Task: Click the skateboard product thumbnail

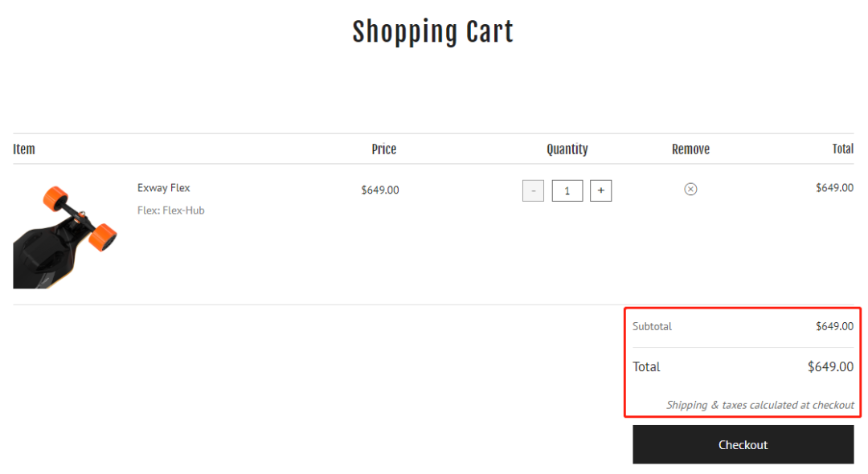Action: (65, 236)
